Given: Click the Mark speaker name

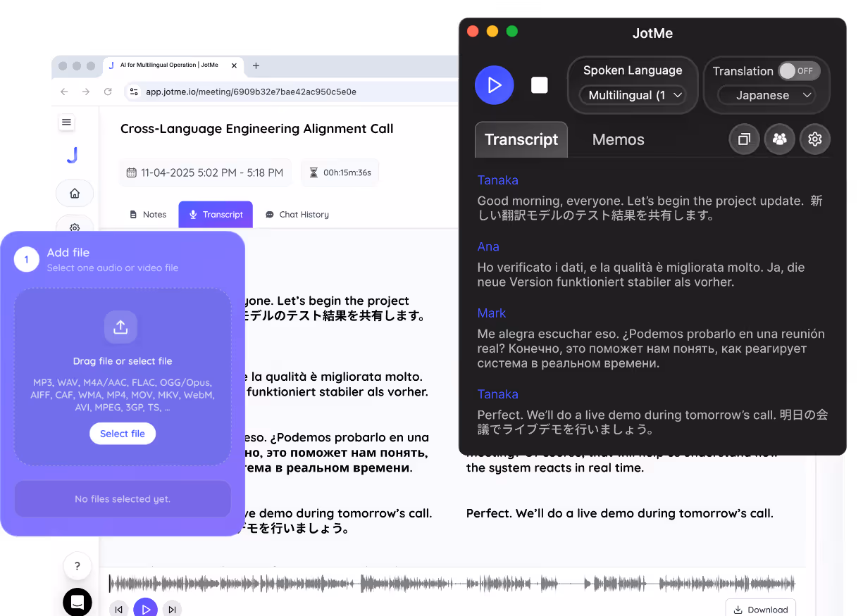Looking at the screenshot, I should click(x=492, y=313).
